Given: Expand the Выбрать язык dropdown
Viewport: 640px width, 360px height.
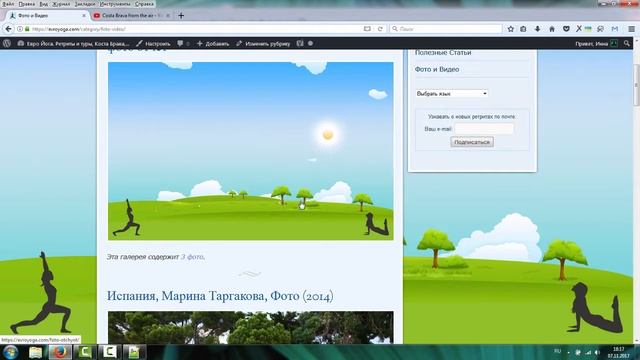Looking at the screenshot, I should click(x=451, y=93).
